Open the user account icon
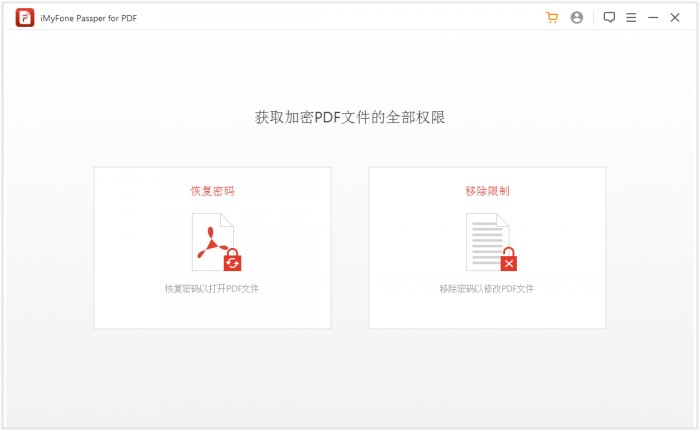 pyautogui.click(x=577, y=17)
